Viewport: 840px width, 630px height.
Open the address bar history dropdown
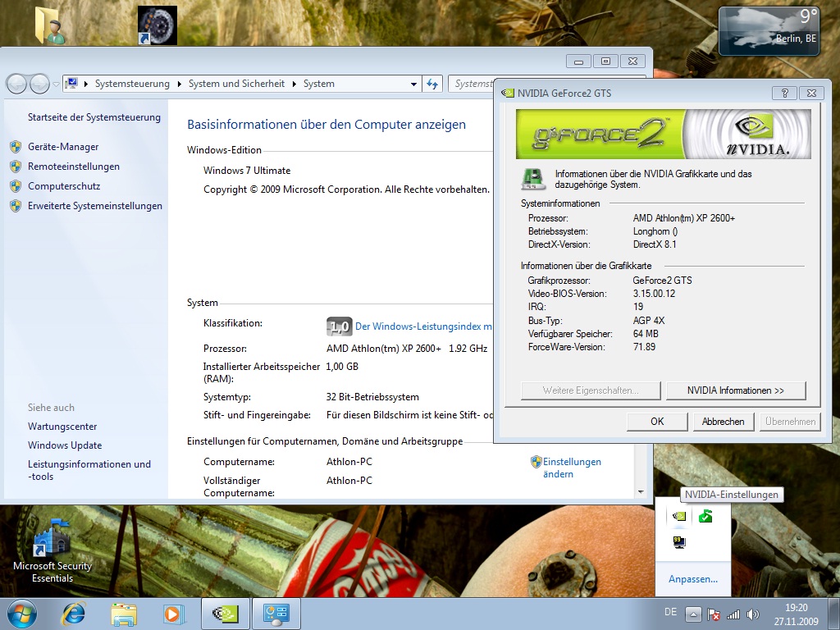tap(413, 84)
